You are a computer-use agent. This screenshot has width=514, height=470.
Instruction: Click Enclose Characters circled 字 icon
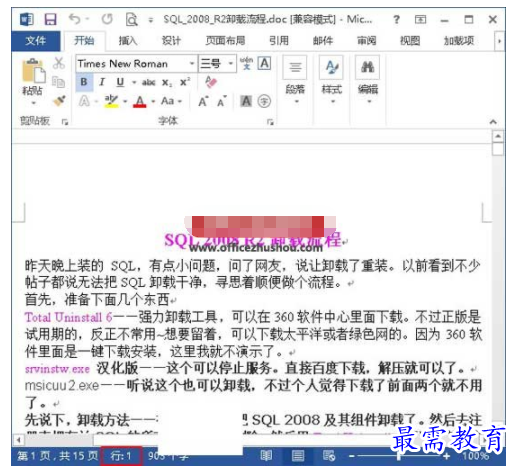click(x=264, y=101)
